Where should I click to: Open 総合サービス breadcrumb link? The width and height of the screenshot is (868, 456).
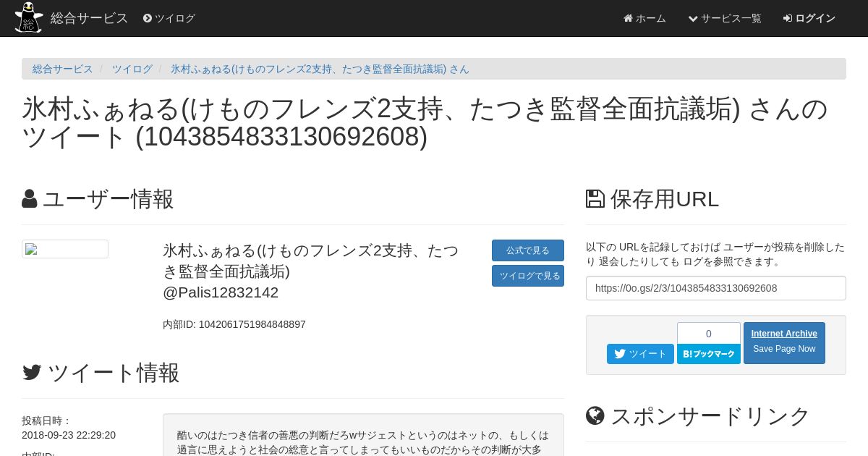tap(63, 69)
